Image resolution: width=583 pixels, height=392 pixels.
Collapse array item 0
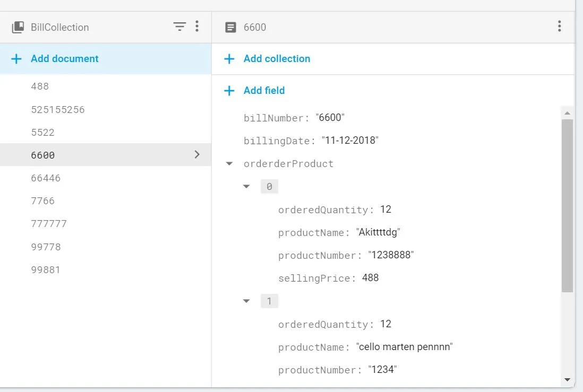click(x=246, y=187)
